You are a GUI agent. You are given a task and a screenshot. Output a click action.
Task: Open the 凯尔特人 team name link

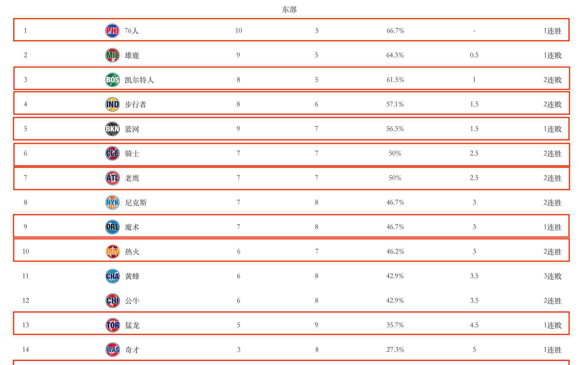139,80
